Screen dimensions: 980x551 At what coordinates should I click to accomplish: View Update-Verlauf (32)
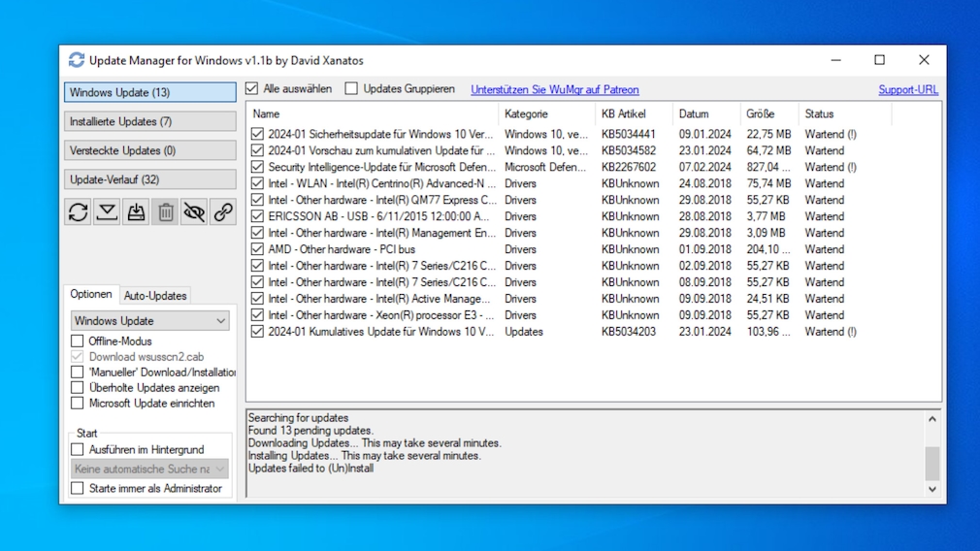150,179
